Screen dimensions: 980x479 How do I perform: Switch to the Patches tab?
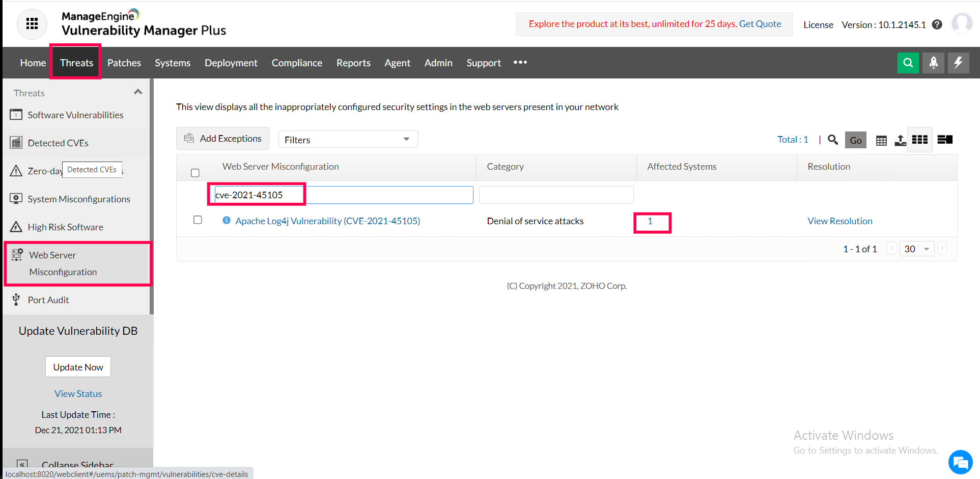pyautogui.click(x=124, y=63)
